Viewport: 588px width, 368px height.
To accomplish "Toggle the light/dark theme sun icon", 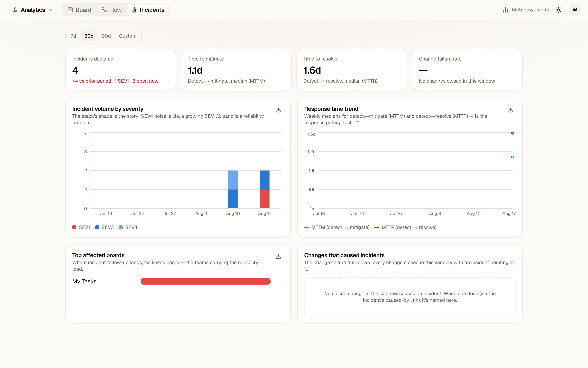I will click(558, 10).
